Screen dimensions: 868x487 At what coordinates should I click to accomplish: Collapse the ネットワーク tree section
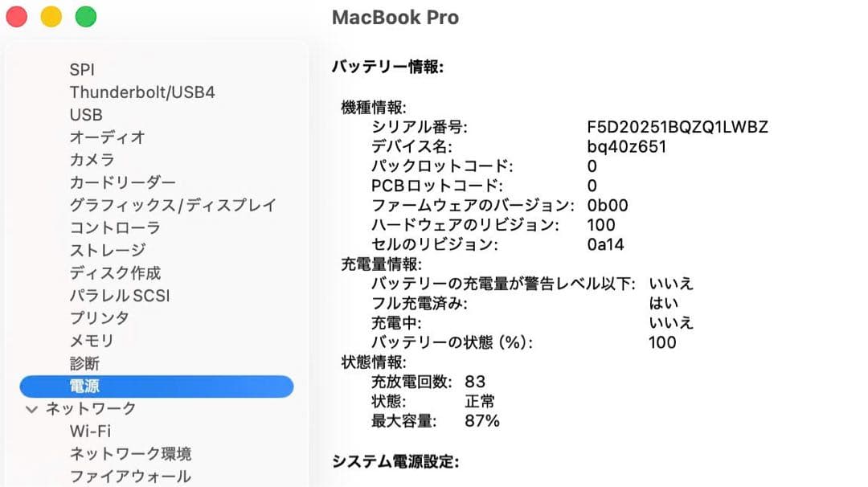[x=31, y=409]
